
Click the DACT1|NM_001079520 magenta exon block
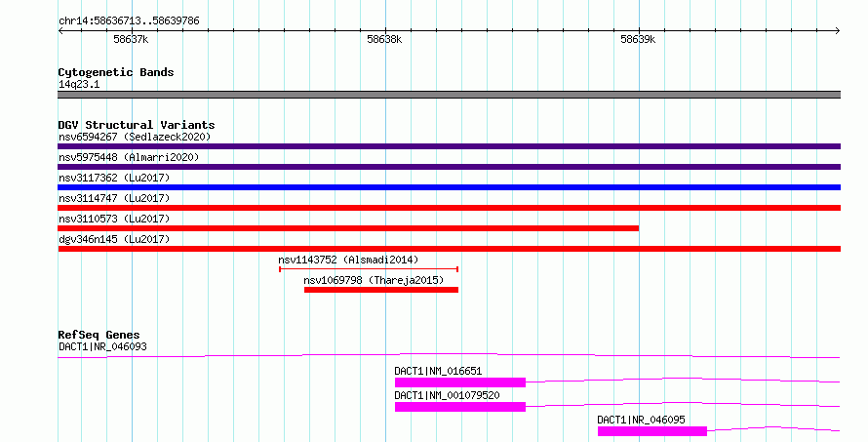coord(460,407)
